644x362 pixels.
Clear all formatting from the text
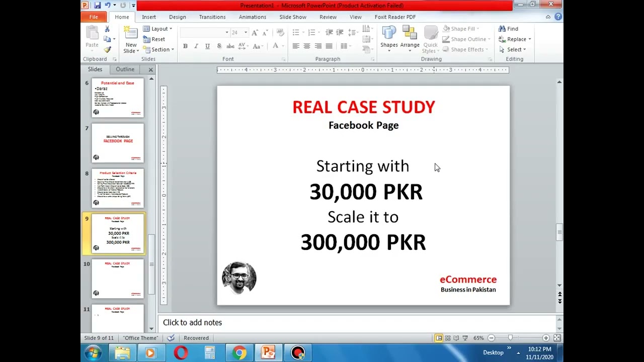tap(281, 32)
